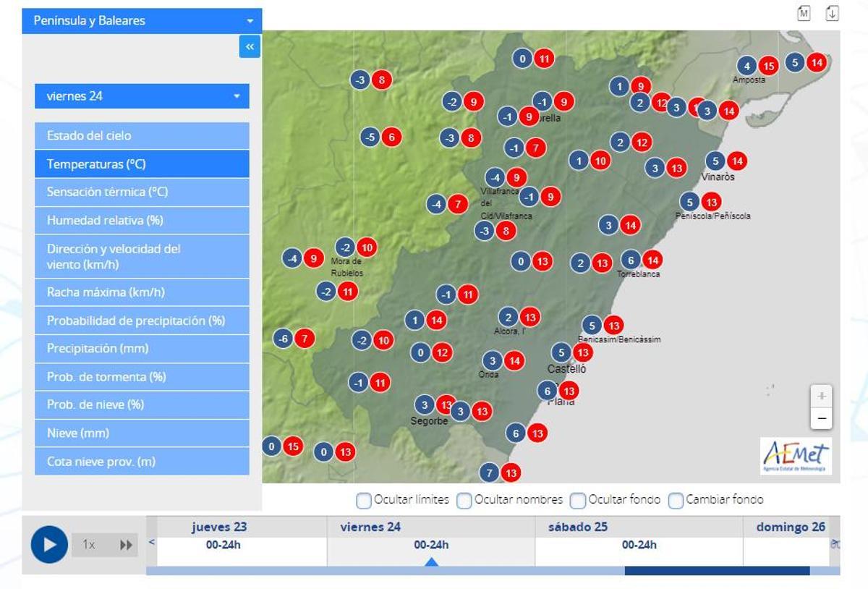Toggle Ocultar límites checkbox
868x589 pixels.
364,500
